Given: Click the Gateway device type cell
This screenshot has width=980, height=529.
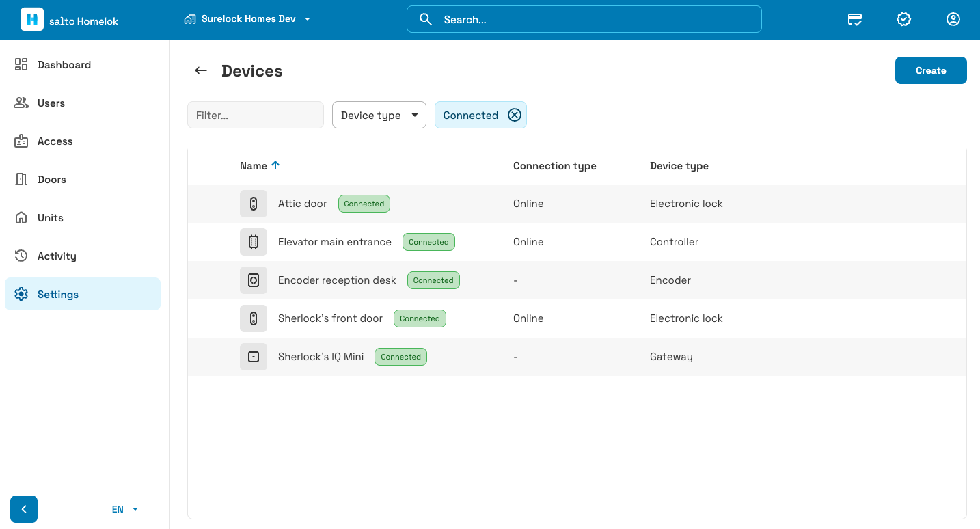Looking at the screenshot, I should [x=671, y=357].
